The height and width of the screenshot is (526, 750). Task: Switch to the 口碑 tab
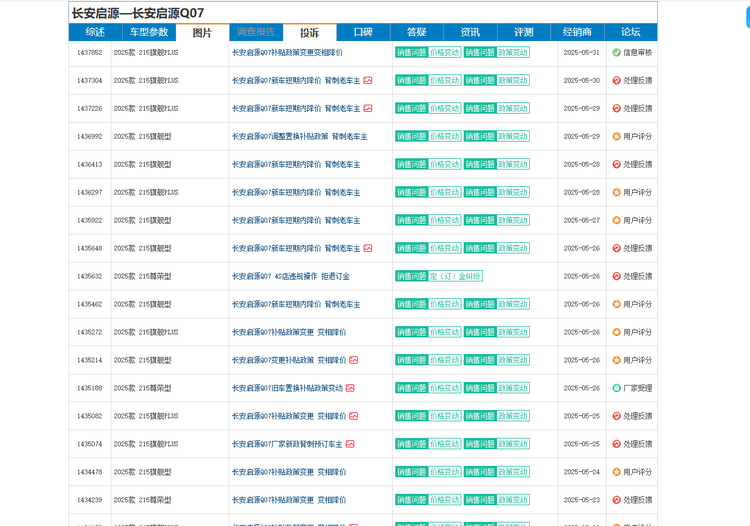363,32
